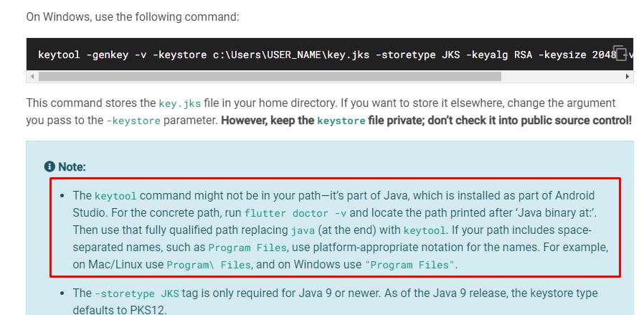
Task: Click the quoted "Program Files" Windows code
Action: [x=410, y=265]
